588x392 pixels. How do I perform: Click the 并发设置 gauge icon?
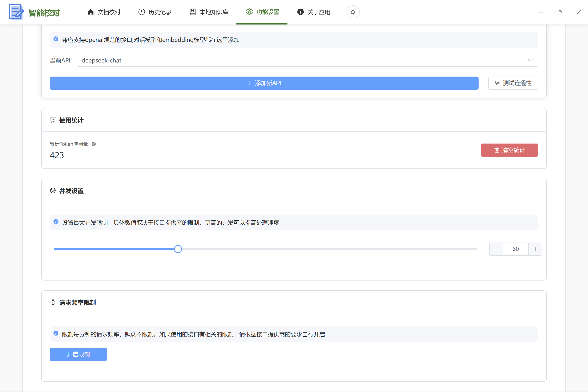coord(53,191)
